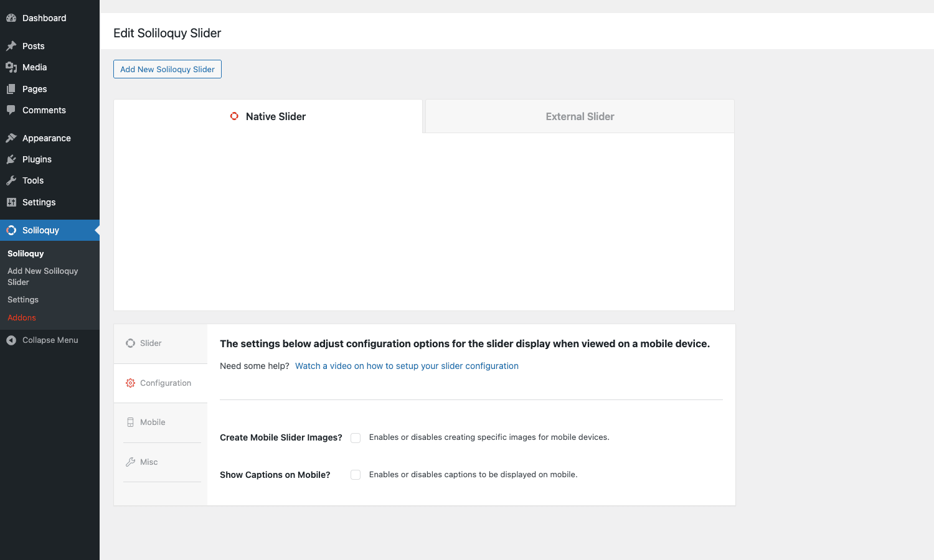934x560 pixels.
Task: Click the Posts pushpin icon
Action: (11, 46)
